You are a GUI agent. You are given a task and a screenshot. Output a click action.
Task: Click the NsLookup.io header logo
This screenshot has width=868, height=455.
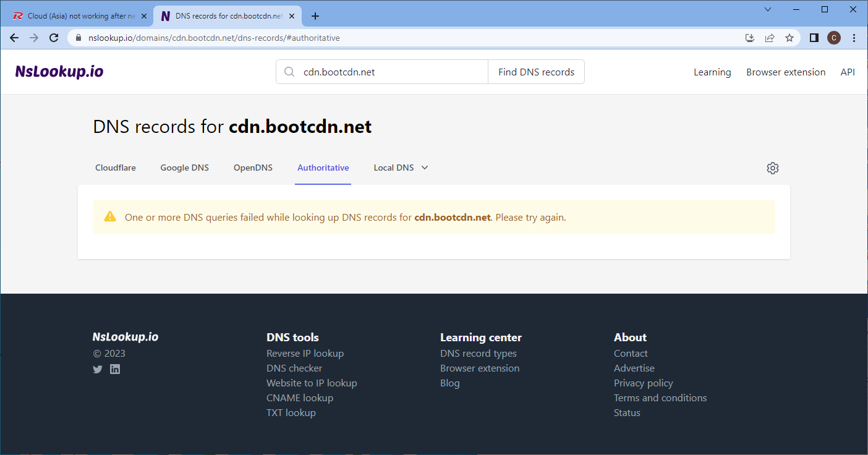pyautogui.click(x=59, y=72)
